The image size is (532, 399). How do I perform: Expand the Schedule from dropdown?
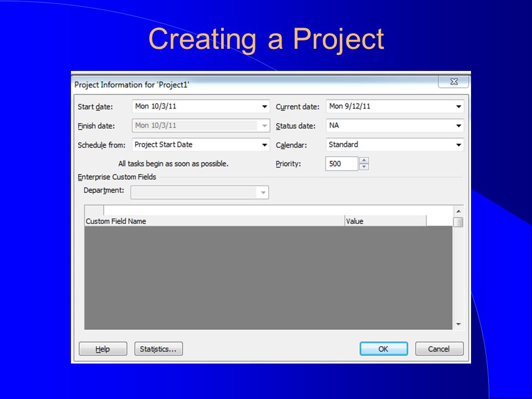click(264, 145)
